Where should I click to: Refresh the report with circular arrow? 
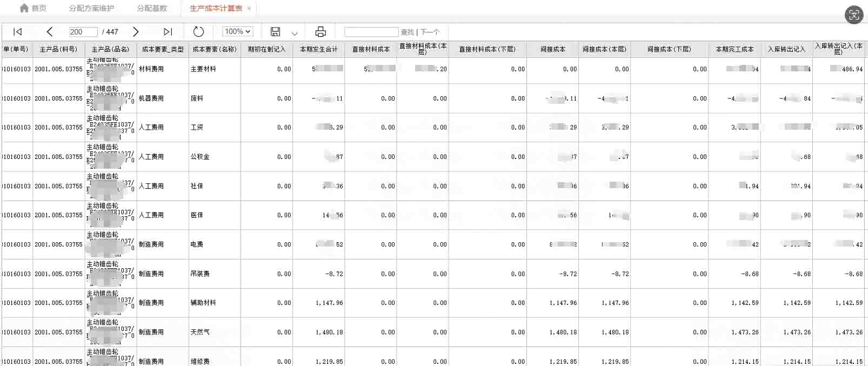198,32
